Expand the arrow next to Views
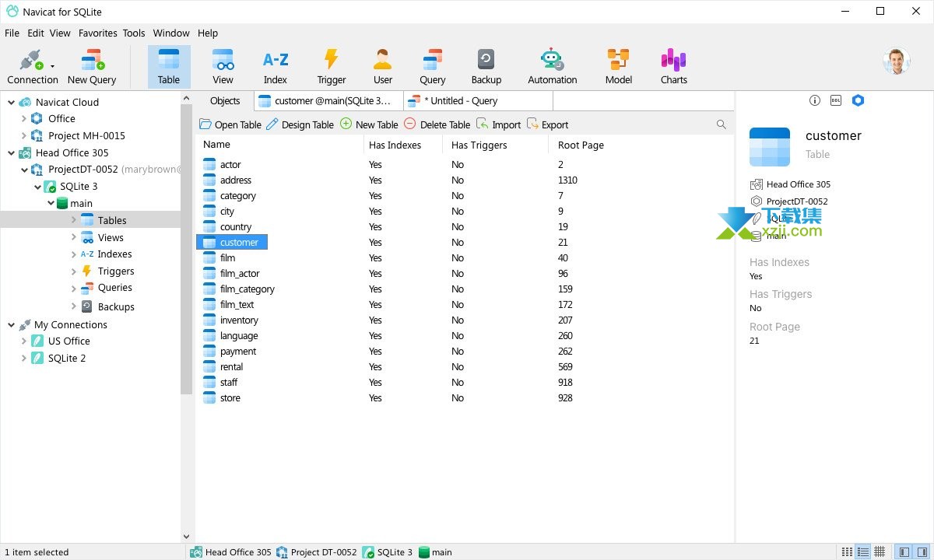 click(74, 237)
